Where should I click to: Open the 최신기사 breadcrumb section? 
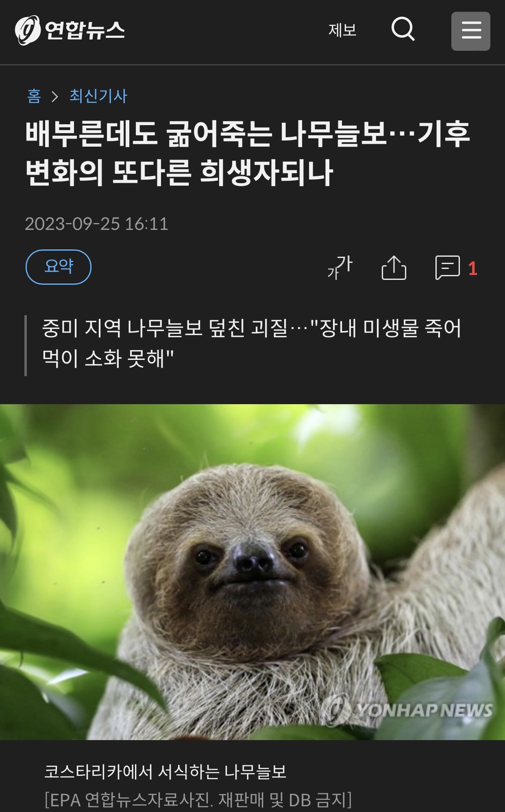[98, 96]
